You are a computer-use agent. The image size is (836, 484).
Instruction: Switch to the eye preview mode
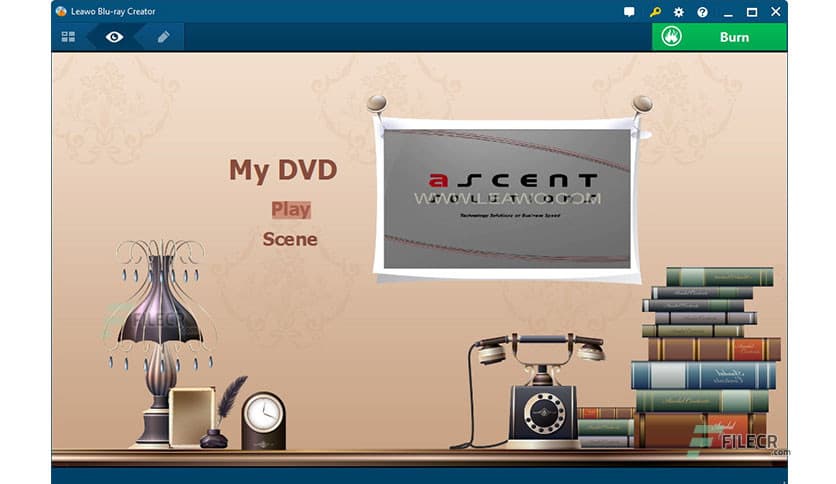(x=114, y=37)
